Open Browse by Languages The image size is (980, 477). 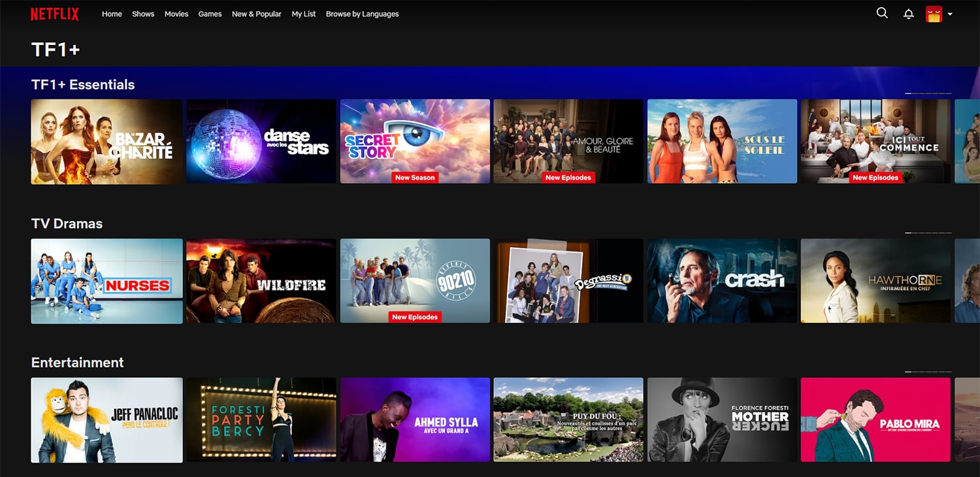(363, 14)
